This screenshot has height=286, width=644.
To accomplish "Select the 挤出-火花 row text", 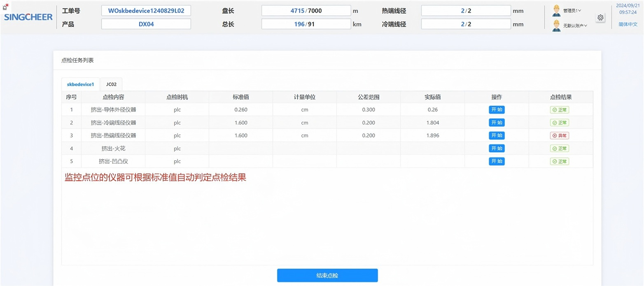I will click(113, 149).
